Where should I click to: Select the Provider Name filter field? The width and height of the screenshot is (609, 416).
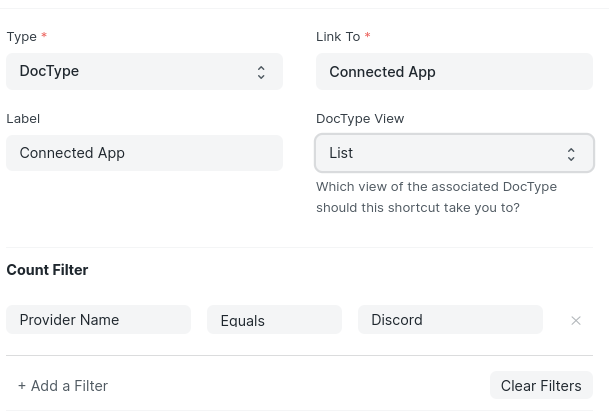coord(99,320)
